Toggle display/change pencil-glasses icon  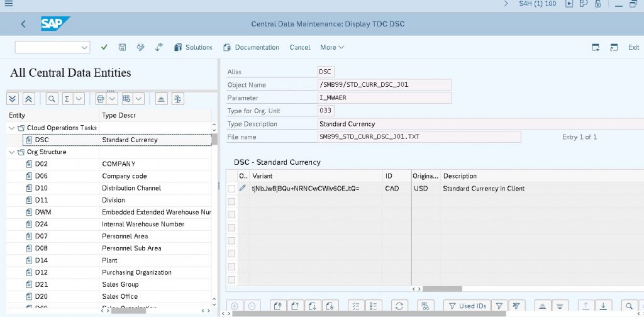[140, 47]
